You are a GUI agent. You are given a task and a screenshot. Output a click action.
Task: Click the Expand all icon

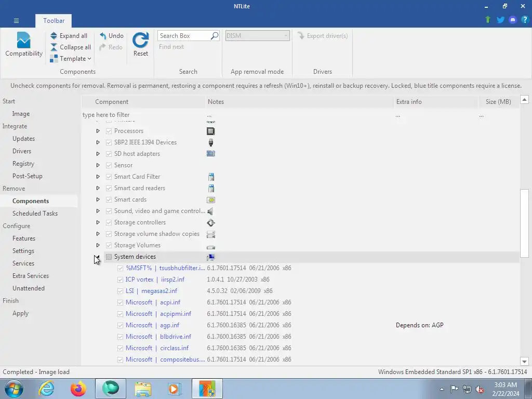(x=54, y=36)
